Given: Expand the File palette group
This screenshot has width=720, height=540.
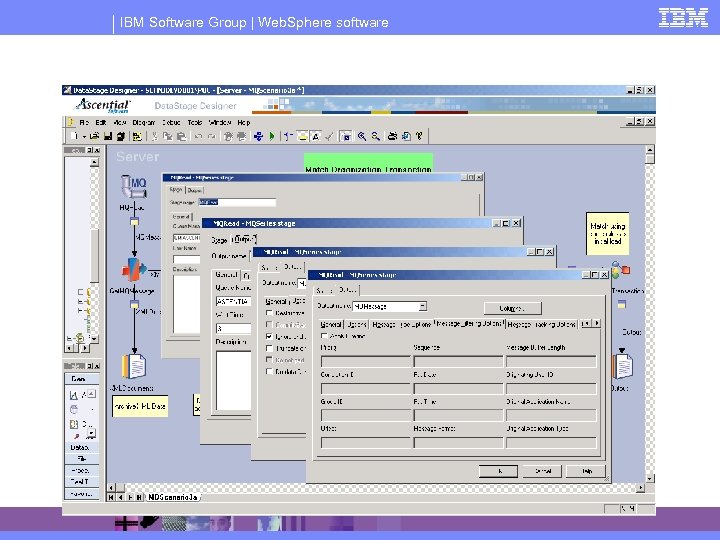Looking at the screenshot, I should pyautogui.click(x=81, y=459).
